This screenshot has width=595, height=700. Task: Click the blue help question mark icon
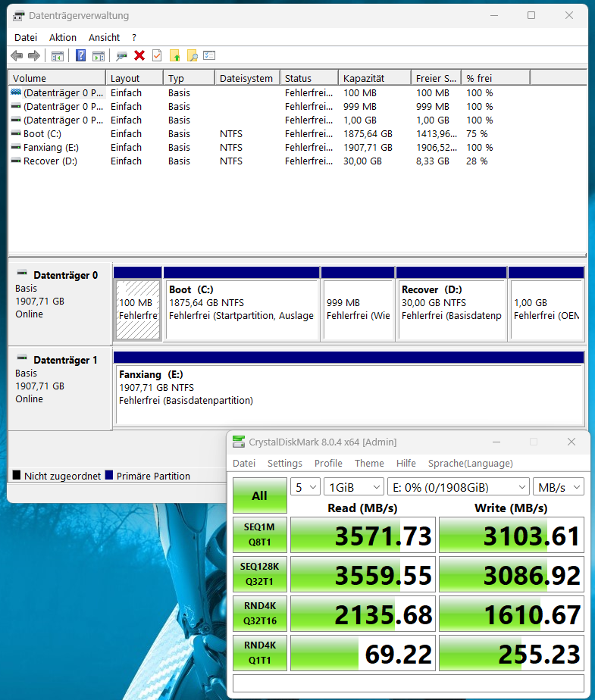click(80, 56)
